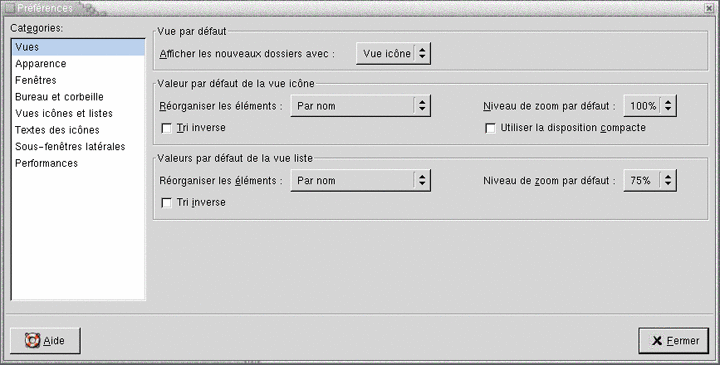Click 'Afficher les nouveaux dossiers avec' label
The height and width of the screenshot is (365, 720).
247,54
